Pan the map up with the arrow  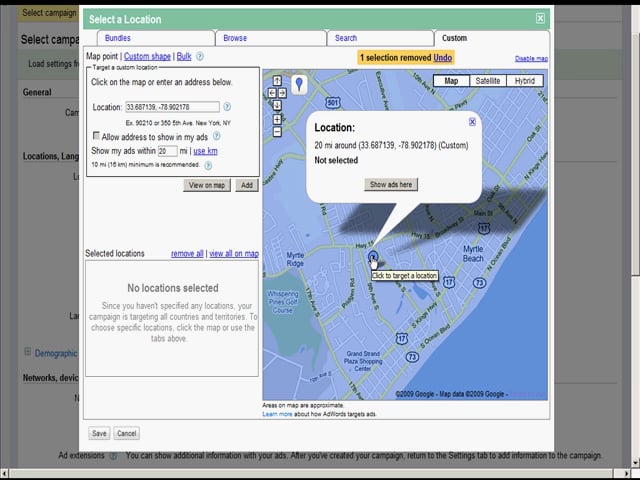tap(277, 82)
